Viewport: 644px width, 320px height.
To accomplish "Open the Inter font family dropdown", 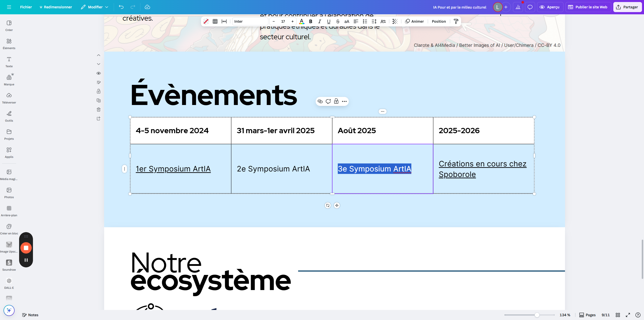I will click(250, 21).
